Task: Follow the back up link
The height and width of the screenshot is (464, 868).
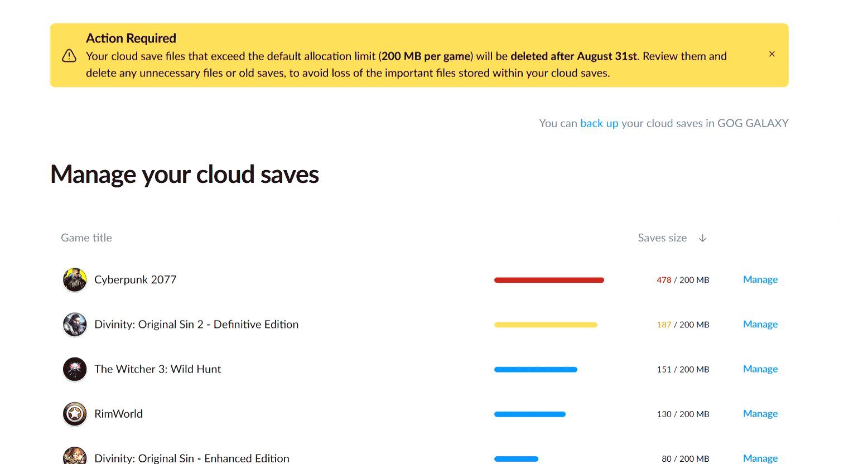Action: tap(599, 123)
